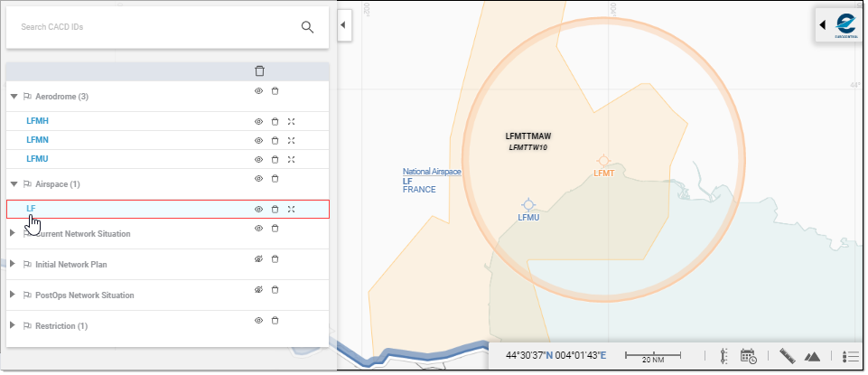Select the LFMH aerodrome link
This screenshot has width=868, height=375.
38,121
